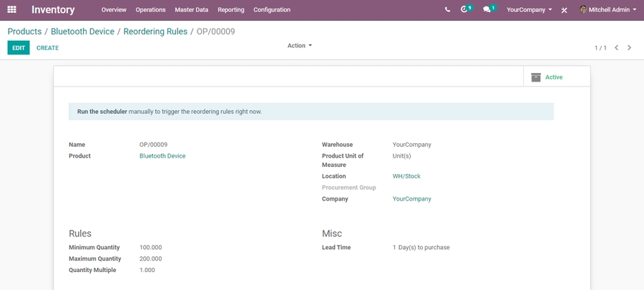Image resolution: width=644 pixels, height=290 pixels.
Task: Expand the Action dropdown
Action: tap(300, 46)
